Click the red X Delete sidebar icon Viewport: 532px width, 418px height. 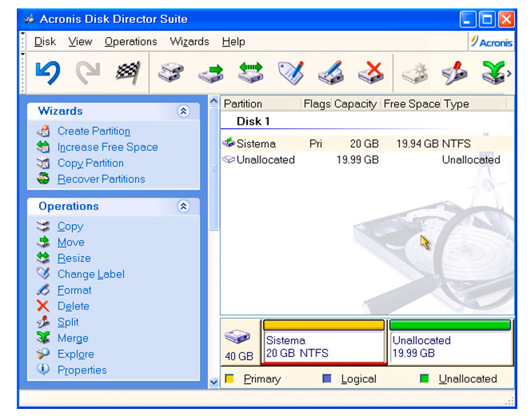(43, 306)
